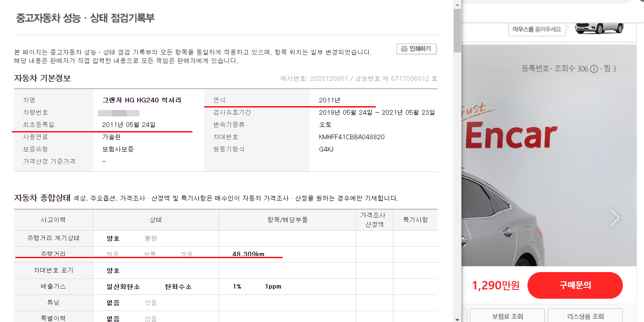The image size is (644, 322).
Task: Click the popup vertical scrollbar thumb
Action: pos(457,30)
